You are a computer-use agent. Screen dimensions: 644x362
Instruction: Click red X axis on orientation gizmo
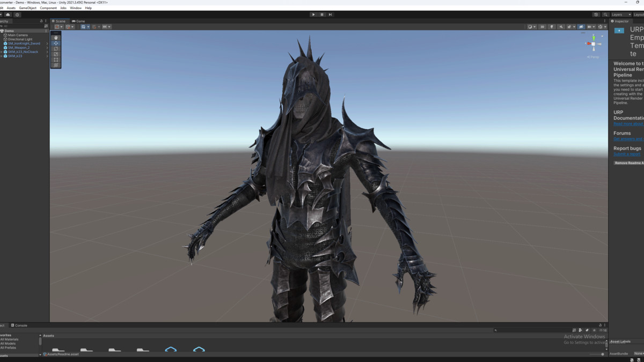click(589, 43)
